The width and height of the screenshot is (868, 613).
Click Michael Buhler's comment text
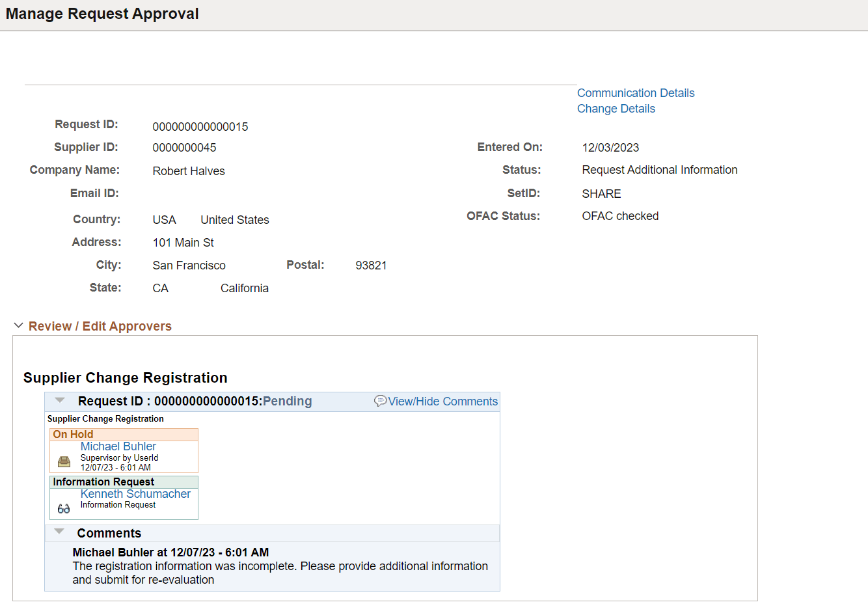click(280, 566)
